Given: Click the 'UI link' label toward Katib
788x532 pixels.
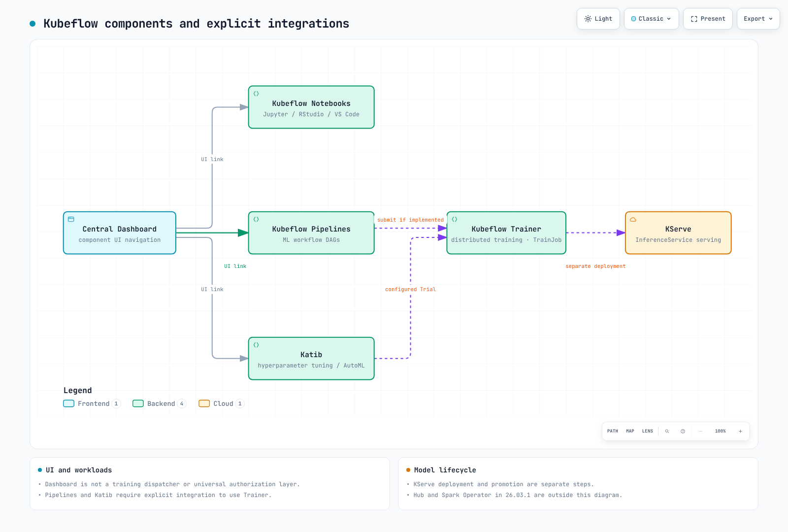Looking at the screenshot, I should click(212, 289).
